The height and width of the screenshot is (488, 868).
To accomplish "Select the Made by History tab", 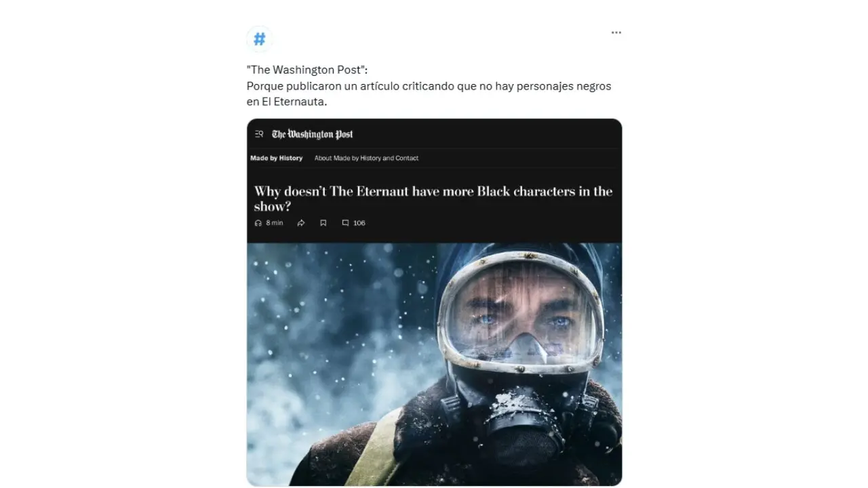I will click(x=277, y=158).
